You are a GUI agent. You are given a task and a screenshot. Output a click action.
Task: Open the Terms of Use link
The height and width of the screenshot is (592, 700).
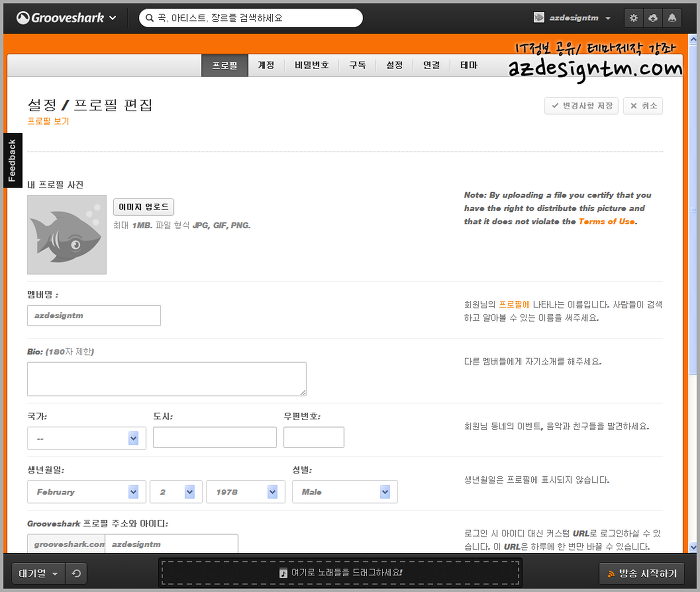(x=606, y=221)
